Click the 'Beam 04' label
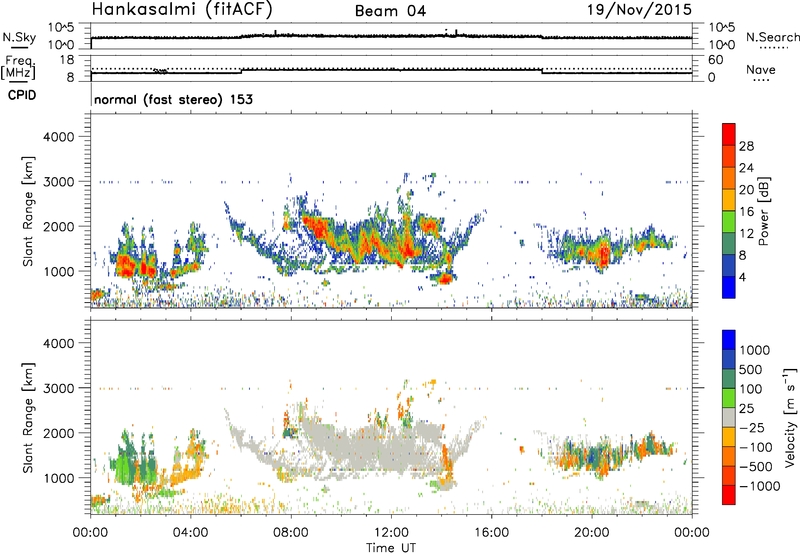 point(390,11)
